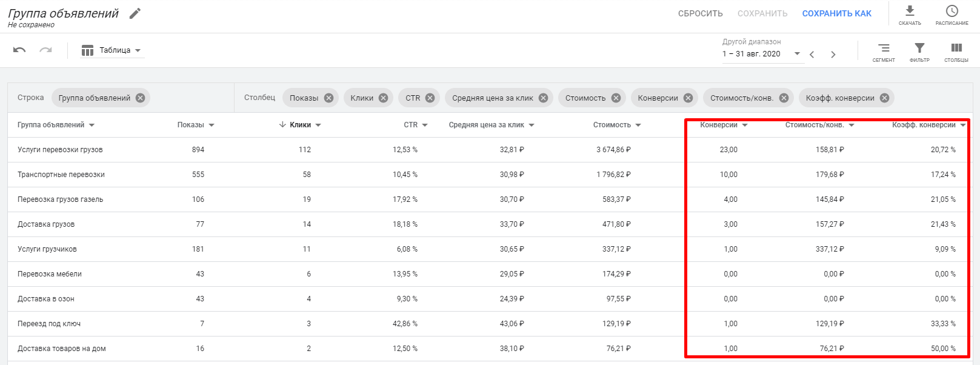This screenshot has width=980, height=365.
Task: Open the Таблица chart type dropdown
Action: [x=112, y=50]
